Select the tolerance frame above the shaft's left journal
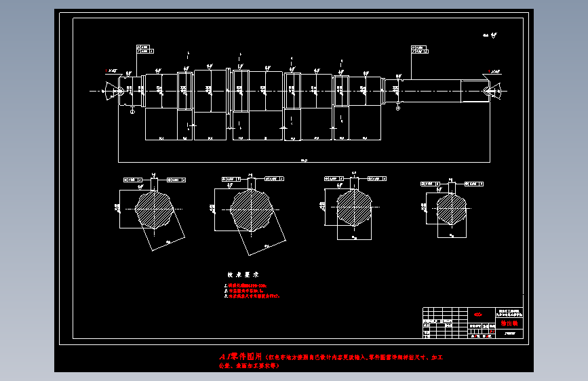This screenshot has width=588, height=381. pos(145,49)
